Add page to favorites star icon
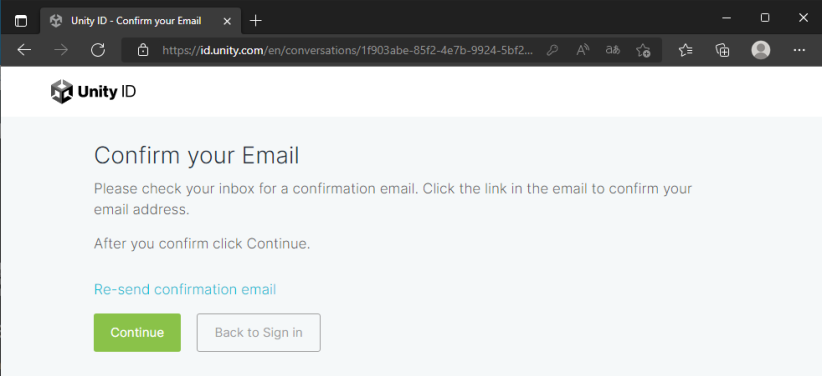 coord(643,50)
